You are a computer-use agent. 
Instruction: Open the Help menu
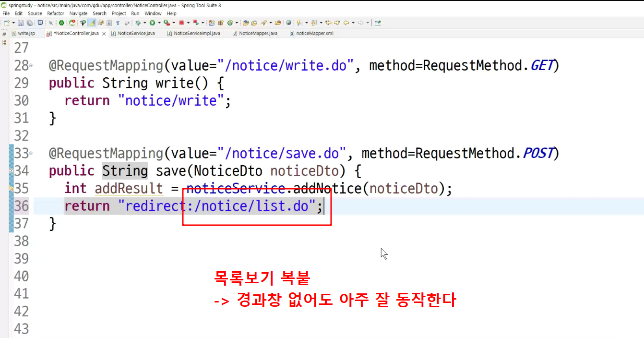point(172,13)
